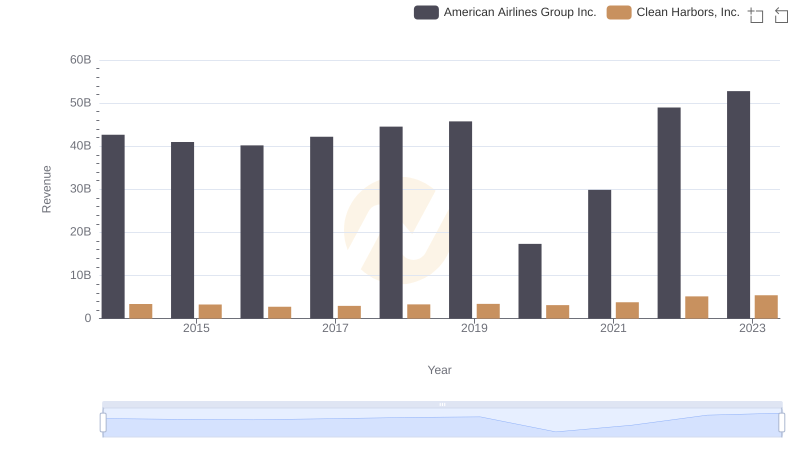Click the 2019 Clean Harbors bar
The image size is (800, 461).
pos(488,311)
